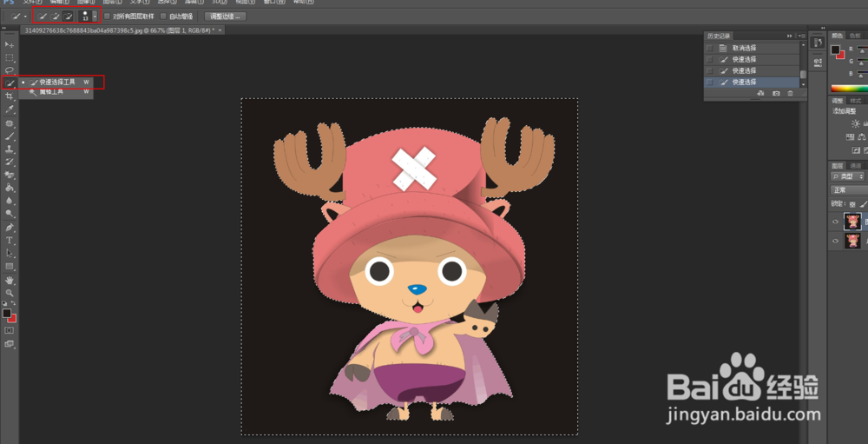
Task: Choose New Selection mode in options bar
Action: (43, 17)
